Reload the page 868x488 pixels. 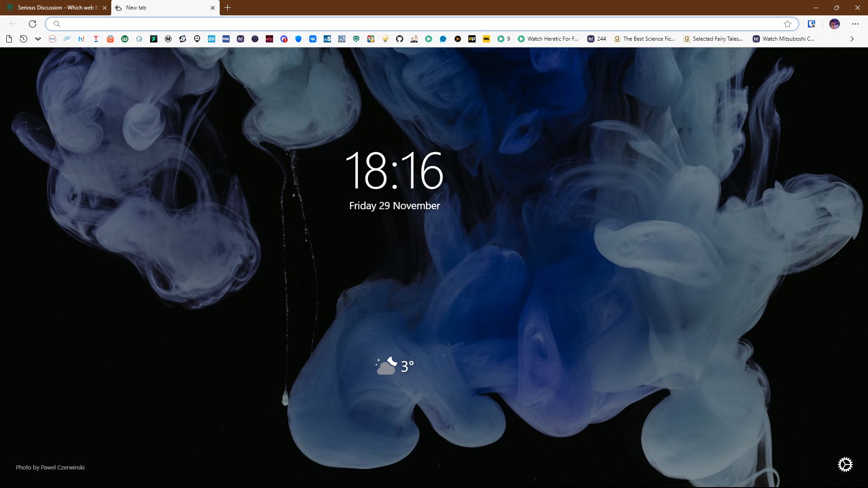[33, 24]
